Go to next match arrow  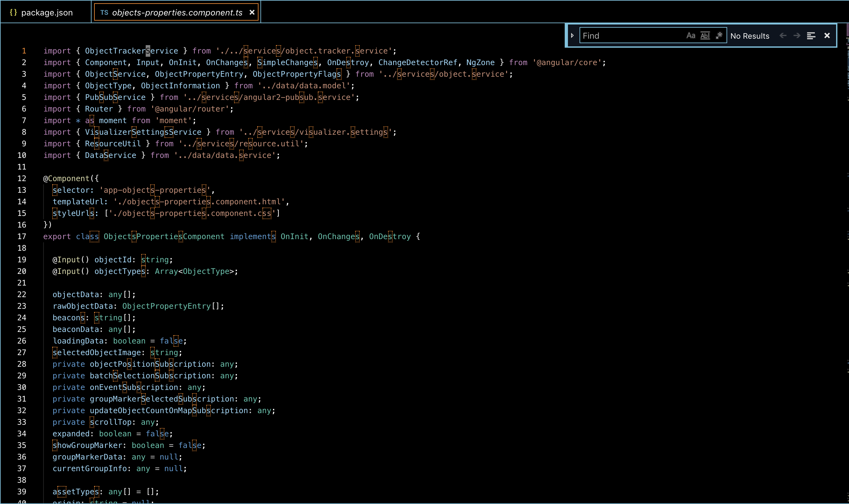797,36
